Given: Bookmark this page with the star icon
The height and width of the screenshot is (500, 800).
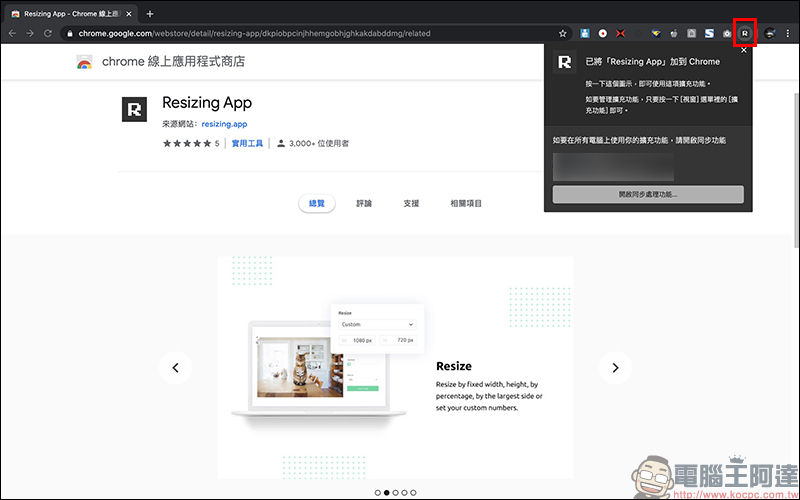Looking at the screenshot, I should point(563,34).
